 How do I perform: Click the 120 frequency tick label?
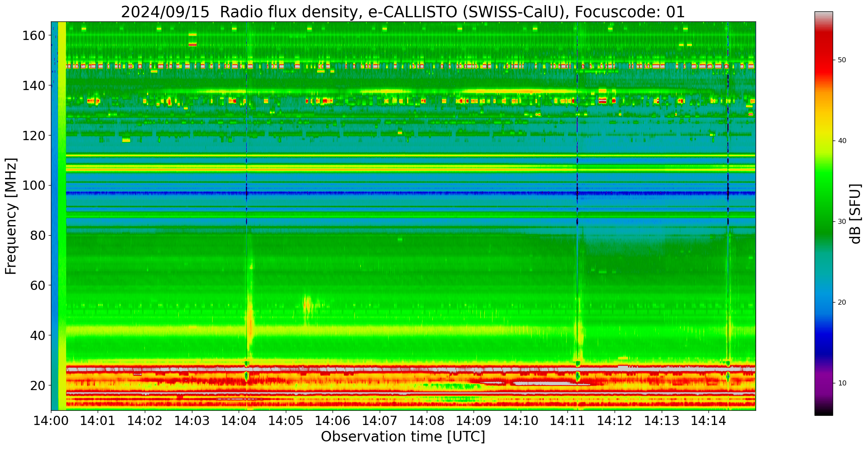[33, 135]
